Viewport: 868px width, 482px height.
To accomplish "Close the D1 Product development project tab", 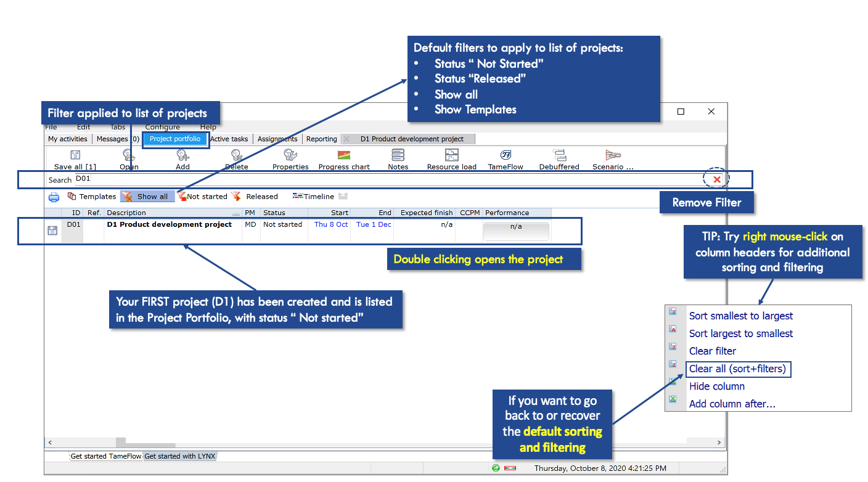I will pos(346,139).
